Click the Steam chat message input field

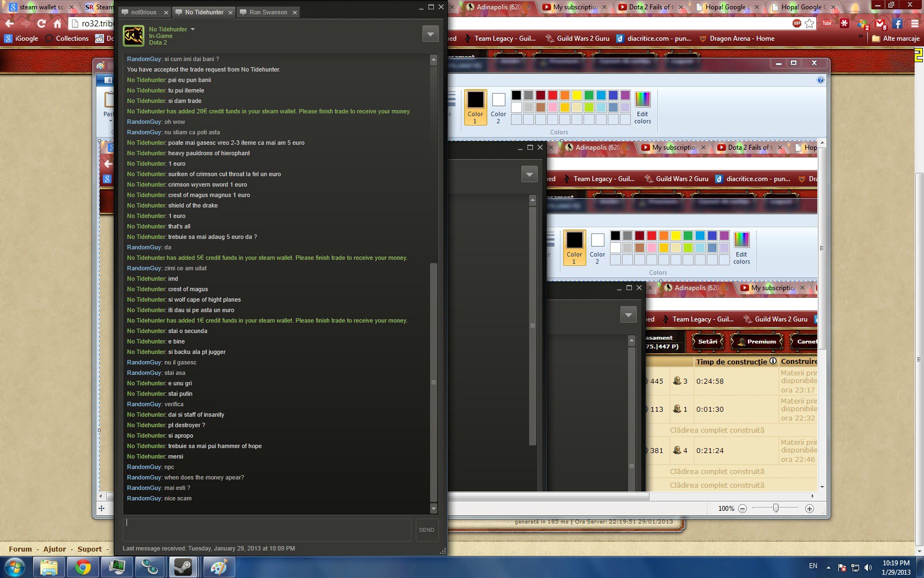267,530
